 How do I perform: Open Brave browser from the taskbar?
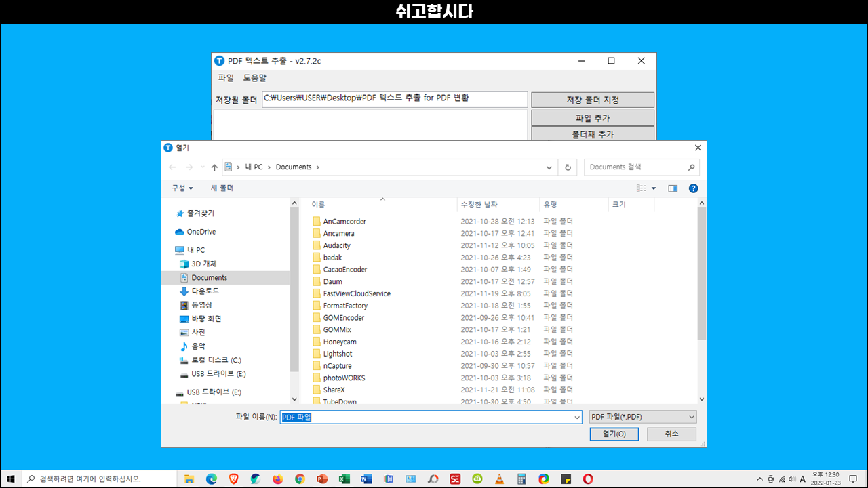[233, 479]
